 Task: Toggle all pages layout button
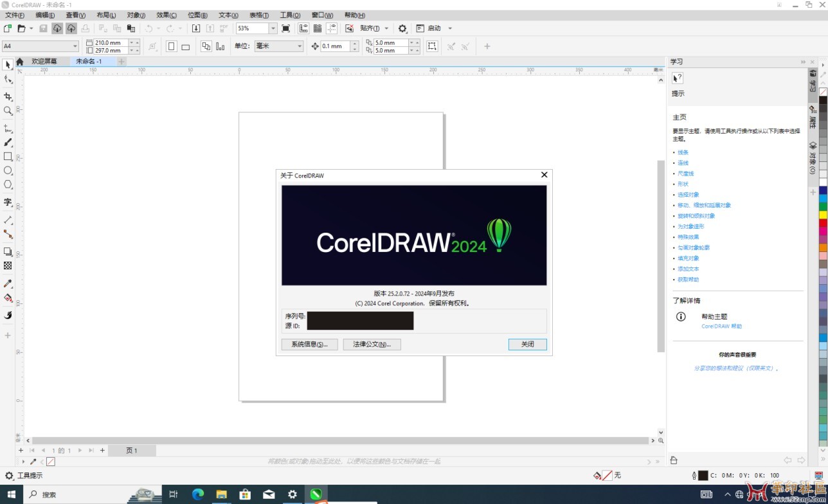pyautogui.click(x=206, y=46)
